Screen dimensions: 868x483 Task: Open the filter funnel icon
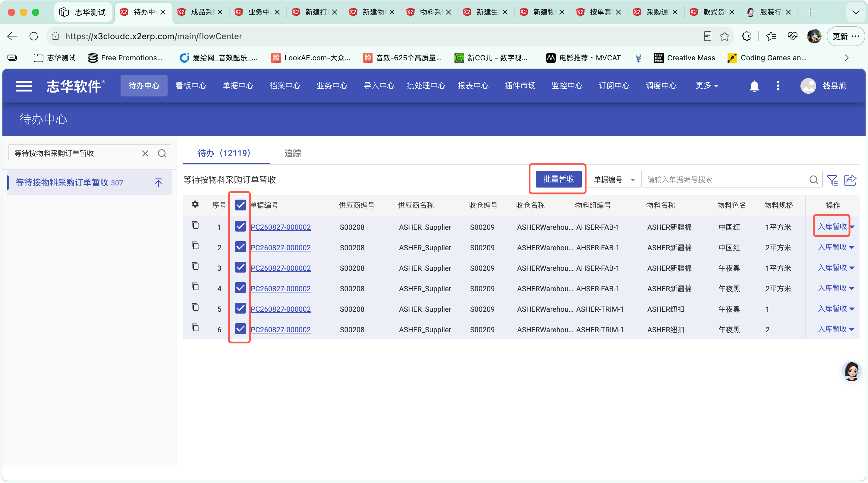click(832, 180)
